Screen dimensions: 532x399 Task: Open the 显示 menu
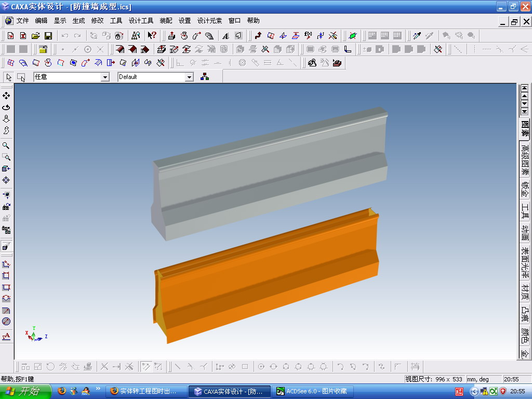[x=60, y=21]
